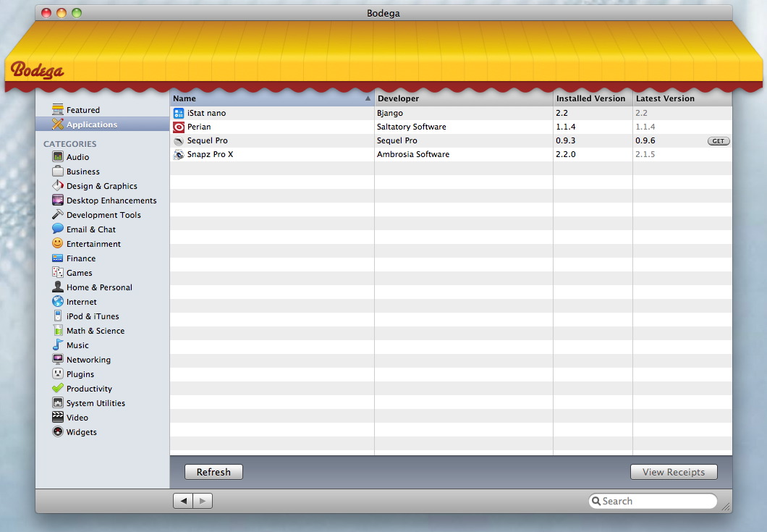Viewport: 767px width, 532px height.
Task: Select the System Utilities icon
Action: (58, 402)
